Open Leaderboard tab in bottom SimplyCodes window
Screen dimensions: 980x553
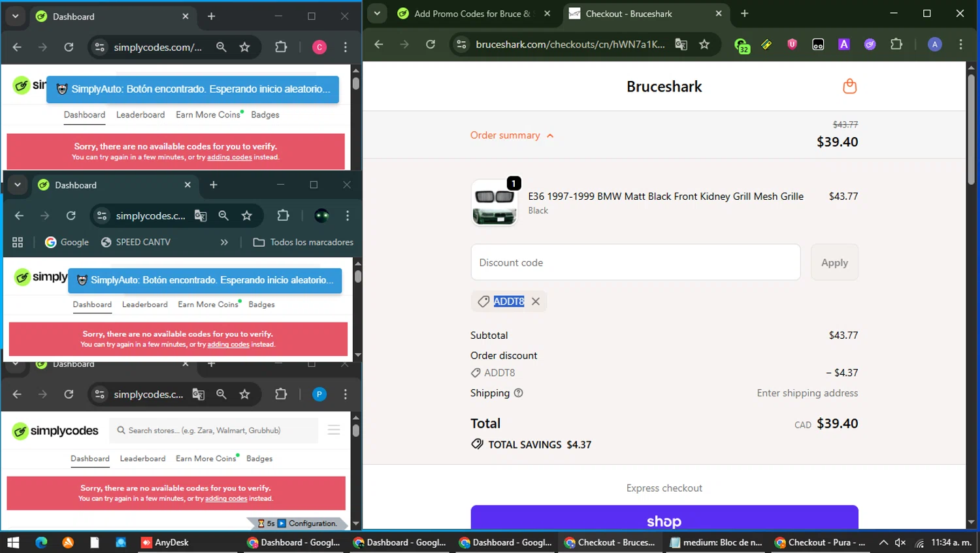[142, 458]
